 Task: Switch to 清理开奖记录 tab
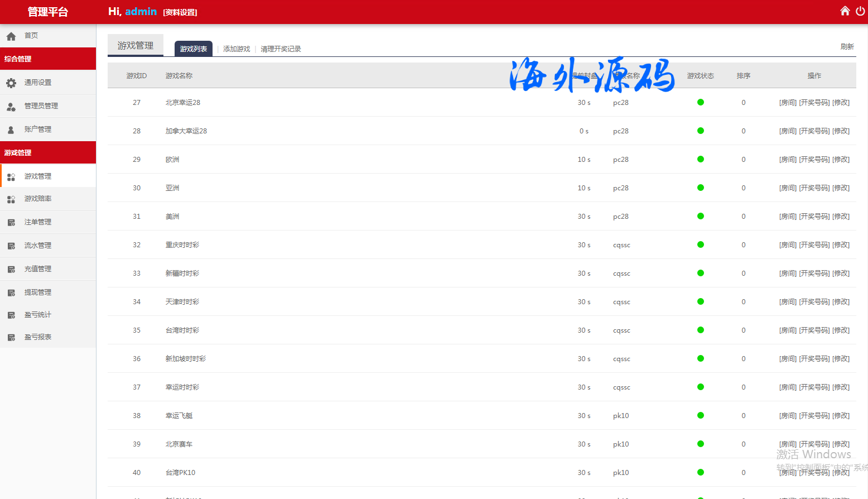281,49
